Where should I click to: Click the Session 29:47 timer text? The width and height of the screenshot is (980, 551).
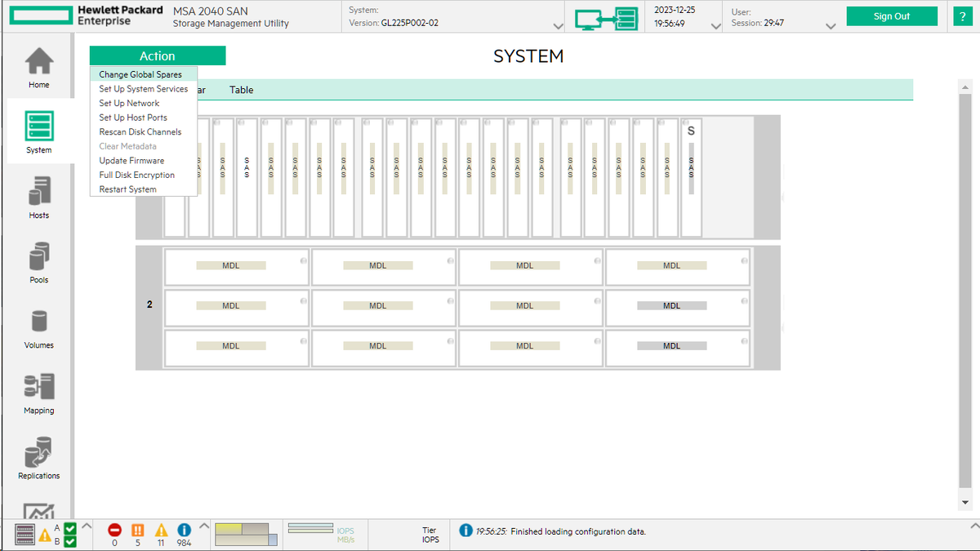click(757, 23)
